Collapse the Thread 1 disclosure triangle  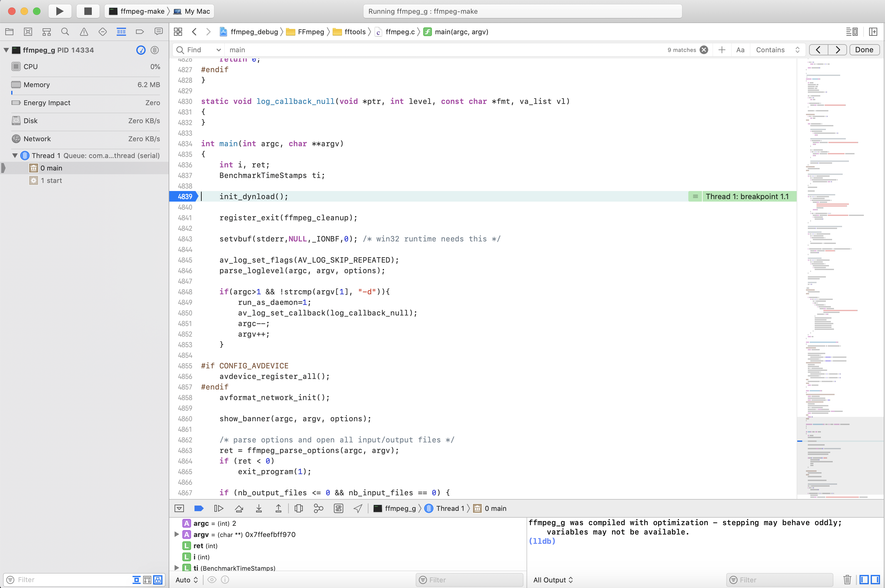pyautogui.click(x=15, y=156)
